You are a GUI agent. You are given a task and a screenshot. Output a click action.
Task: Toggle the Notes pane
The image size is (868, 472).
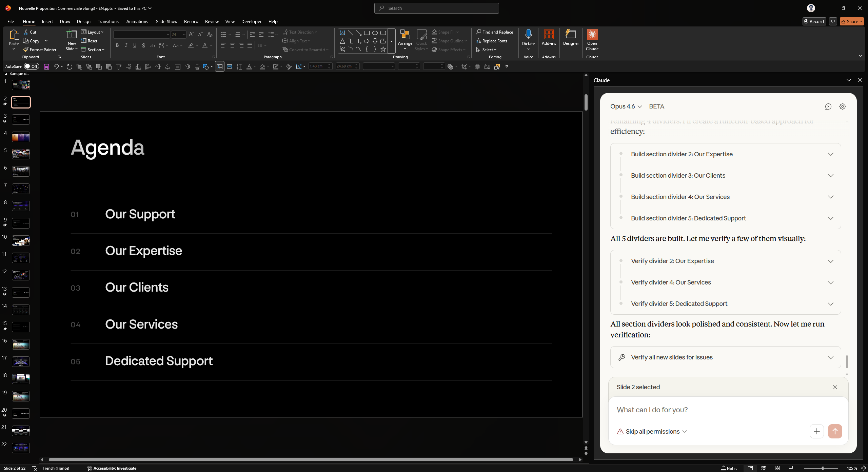coord(729,468)
